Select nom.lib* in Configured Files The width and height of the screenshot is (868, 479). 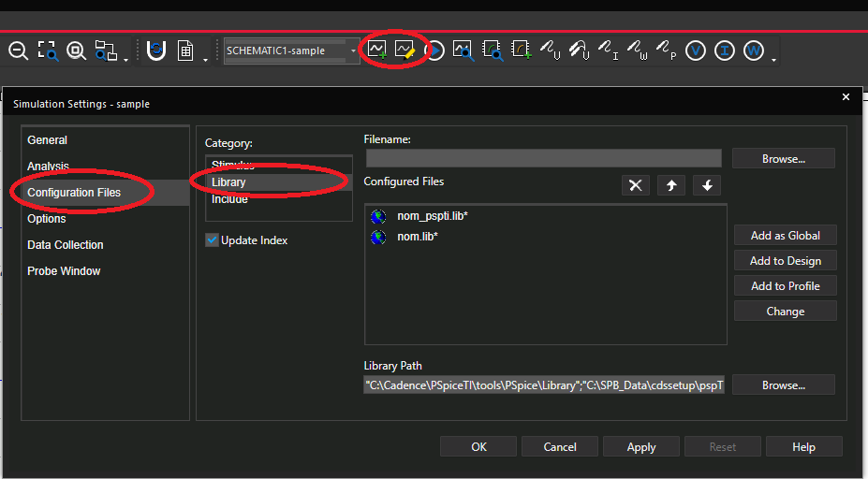coord(418,237)
